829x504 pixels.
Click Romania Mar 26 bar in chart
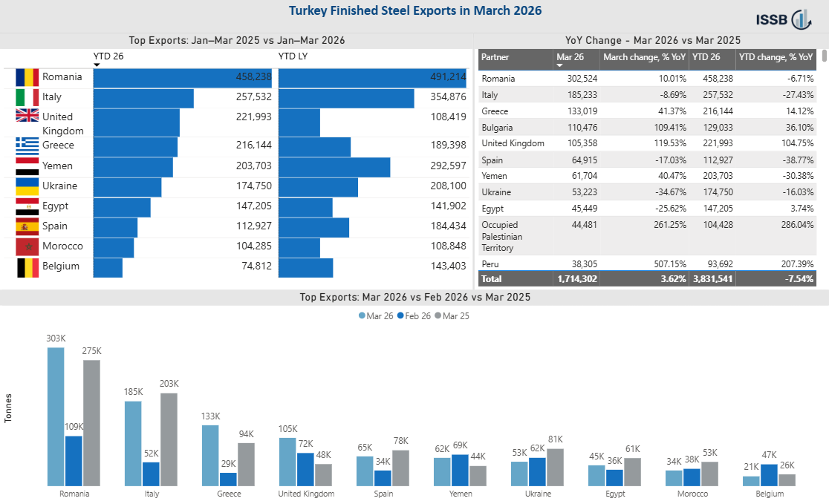[x=56, y=417]
